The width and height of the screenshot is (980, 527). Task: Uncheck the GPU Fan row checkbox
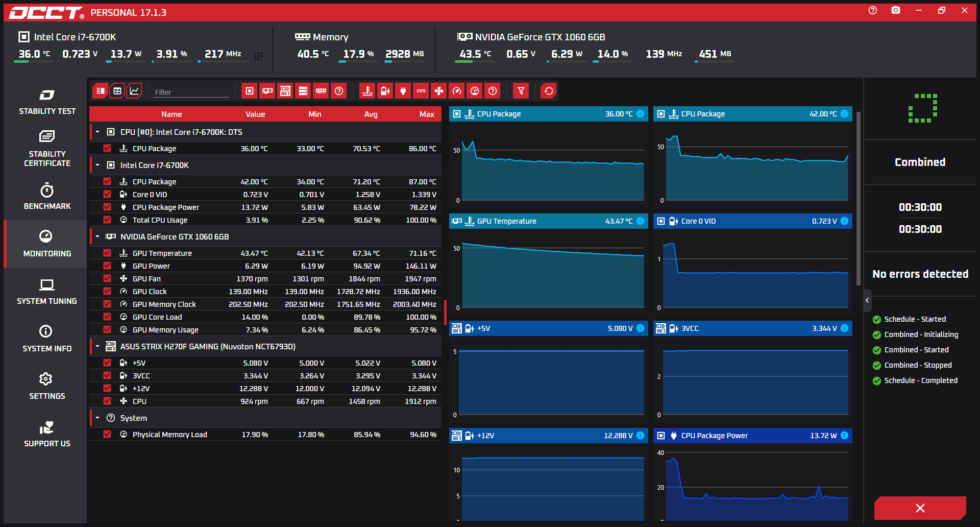point(107,278)
